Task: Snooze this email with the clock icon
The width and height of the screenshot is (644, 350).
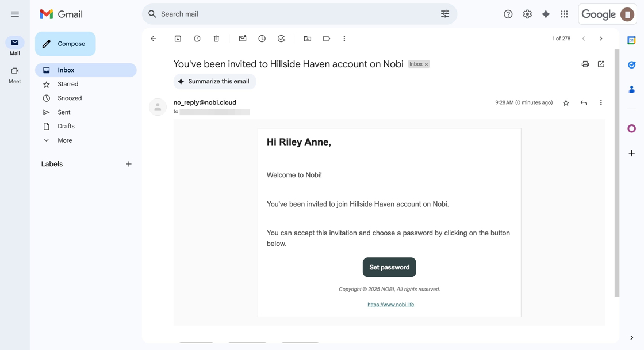Action: [262, 39]
